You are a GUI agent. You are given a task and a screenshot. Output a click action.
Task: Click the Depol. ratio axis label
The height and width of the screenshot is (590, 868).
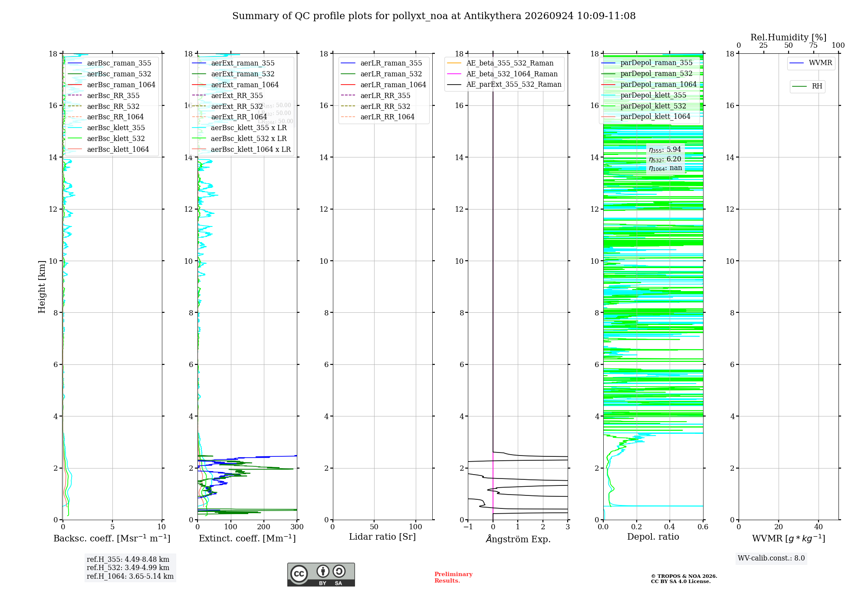click(653, 537)
